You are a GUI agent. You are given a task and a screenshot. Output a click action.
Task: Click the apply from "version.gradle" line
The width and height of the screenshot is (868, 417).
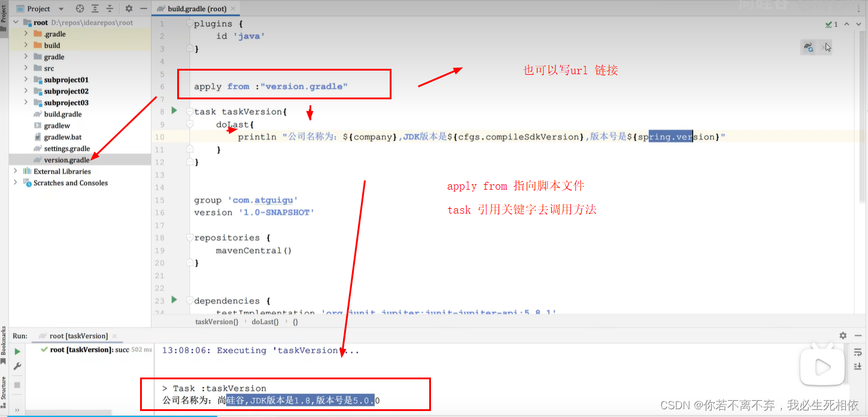point(271,87)
